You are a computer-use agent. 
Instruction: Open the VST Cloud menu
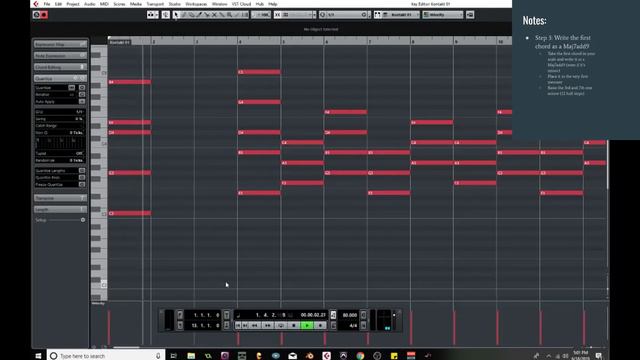[241, 4]
